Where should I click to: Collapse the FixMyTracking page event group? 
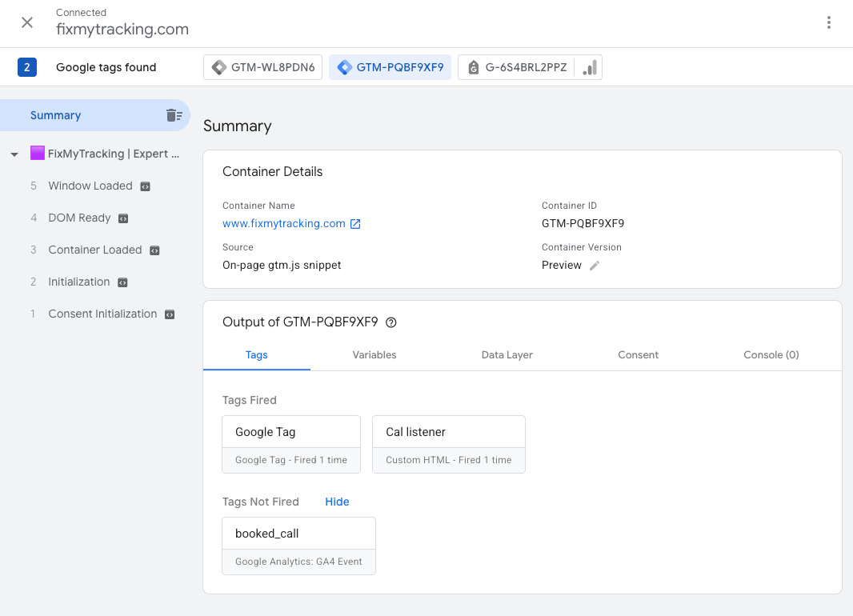tap(14, 154)
